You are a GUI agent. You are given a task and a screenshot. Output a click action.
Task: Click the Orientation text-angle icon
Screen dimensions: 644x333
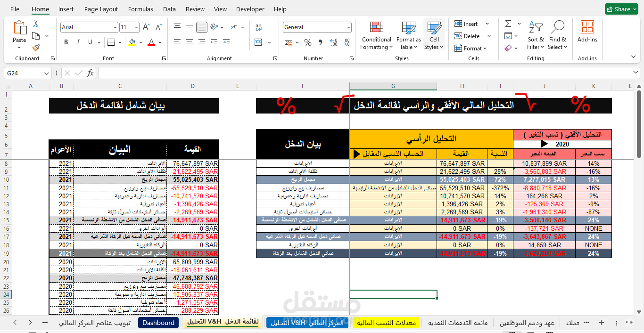[214, 27]
